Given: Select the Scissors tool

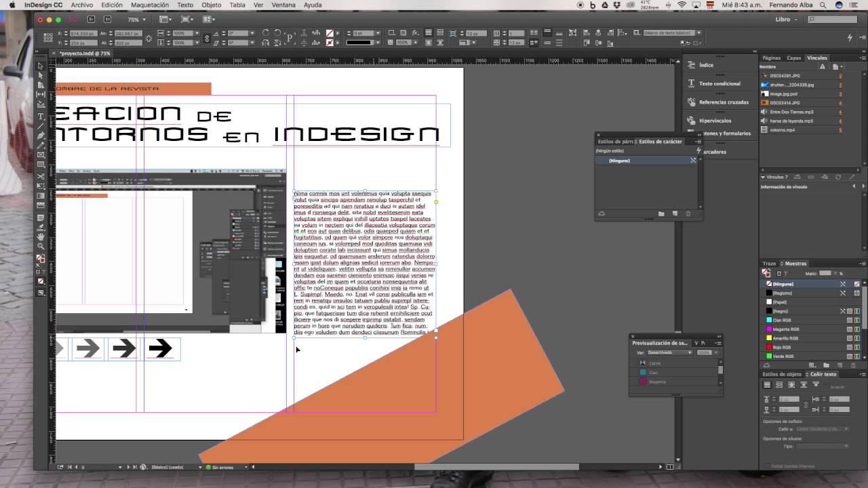Looking at the screenshot, I should pos(41,176).
